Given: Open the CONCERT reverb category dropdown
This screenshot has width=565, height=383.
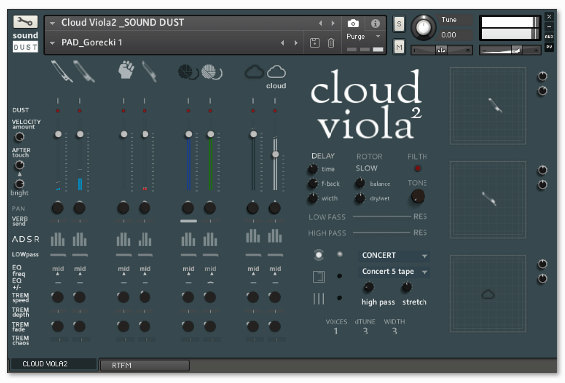Looking at the screenshot, I should point(395,255).
